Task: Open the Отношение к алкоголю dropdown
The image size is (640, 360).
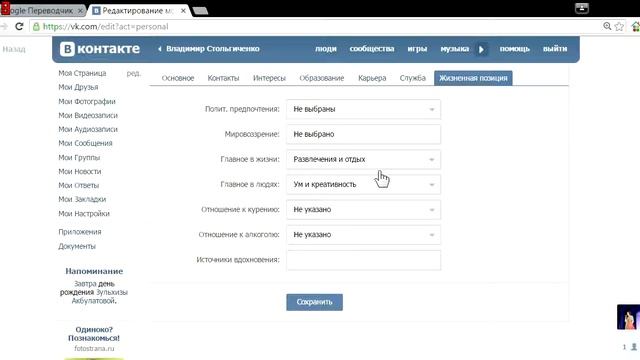Action: 363,235
